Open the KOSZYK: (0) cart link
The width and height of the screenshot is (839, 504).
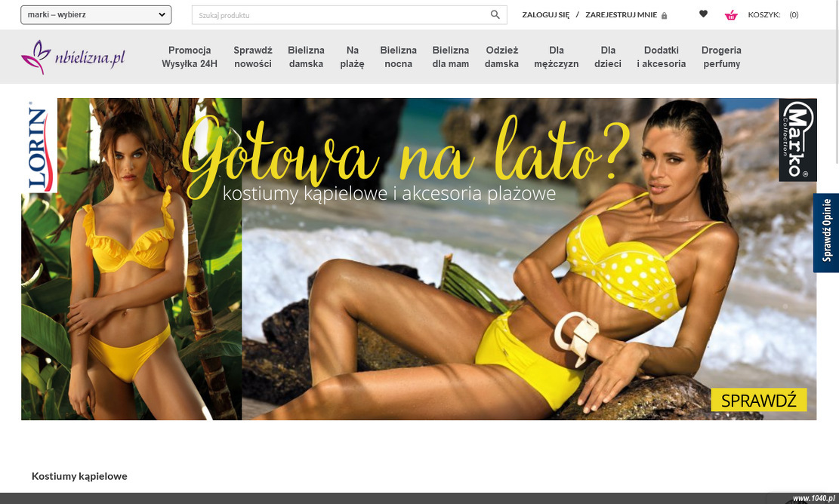pos(773,15)
